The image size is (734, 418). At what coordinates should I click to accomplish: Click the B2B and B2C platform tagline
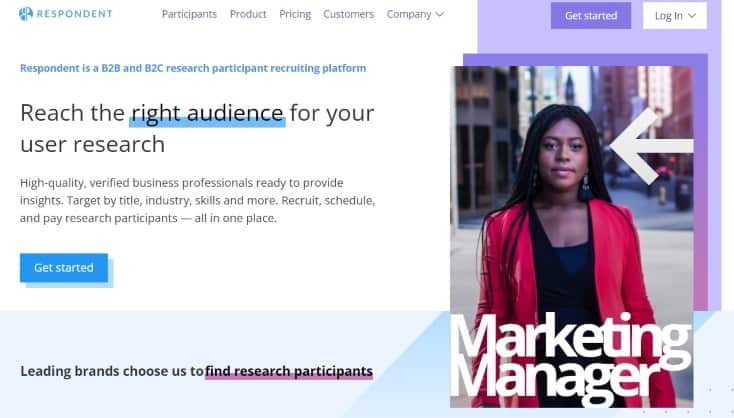point(193,68)
